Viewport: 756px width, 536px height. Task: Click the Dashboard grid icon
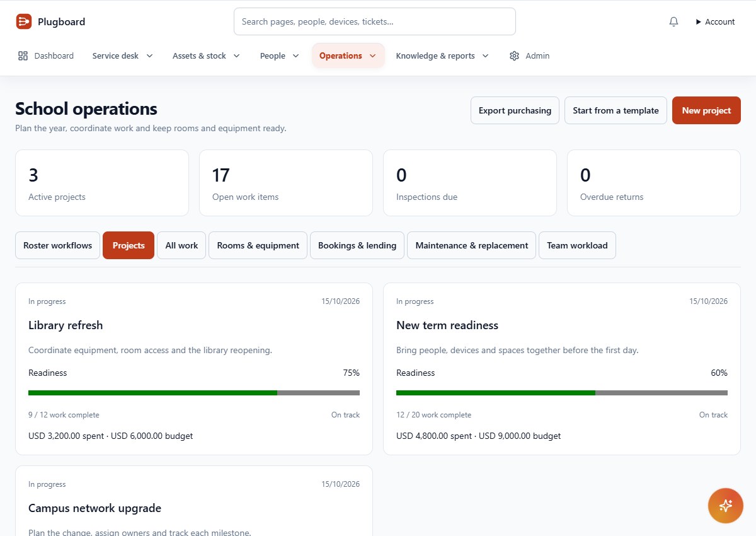(23, 55)
